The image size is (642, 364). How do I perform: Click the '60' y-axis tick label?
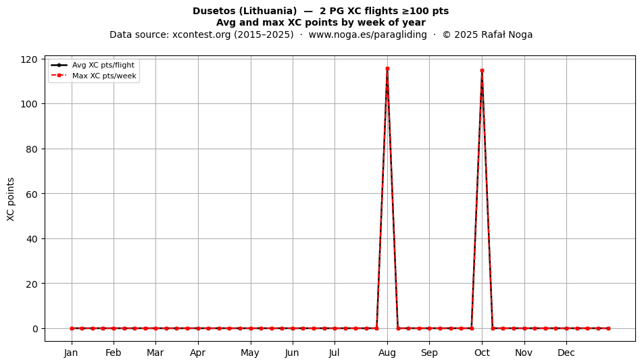click(x=32, y=194)
